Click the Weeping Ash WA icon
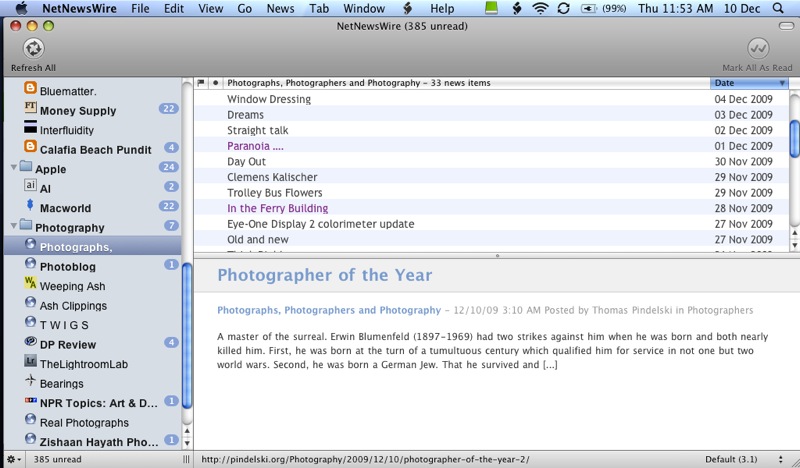 pos(31,283)
